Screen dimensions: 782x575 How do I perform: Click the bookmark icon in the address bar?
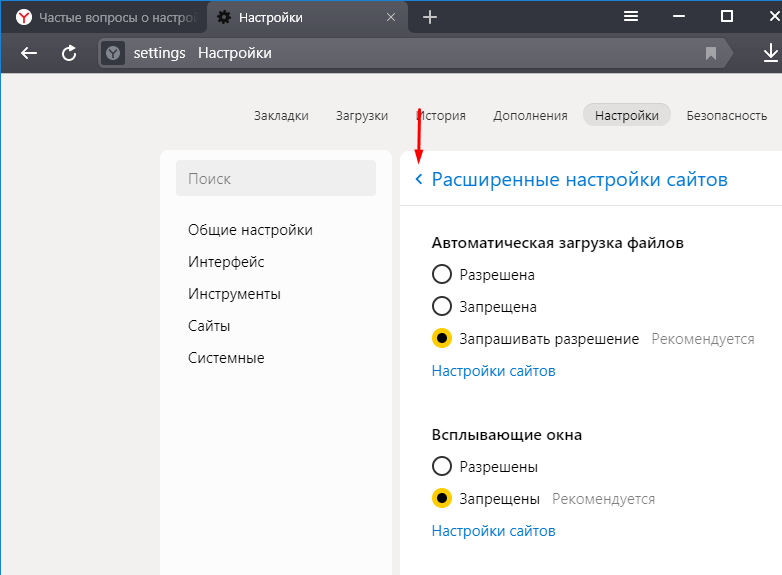point(711,53)
